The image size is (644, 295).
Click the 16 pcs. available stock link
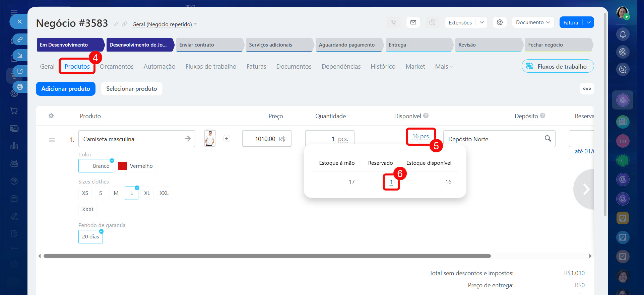click(421, 137)
